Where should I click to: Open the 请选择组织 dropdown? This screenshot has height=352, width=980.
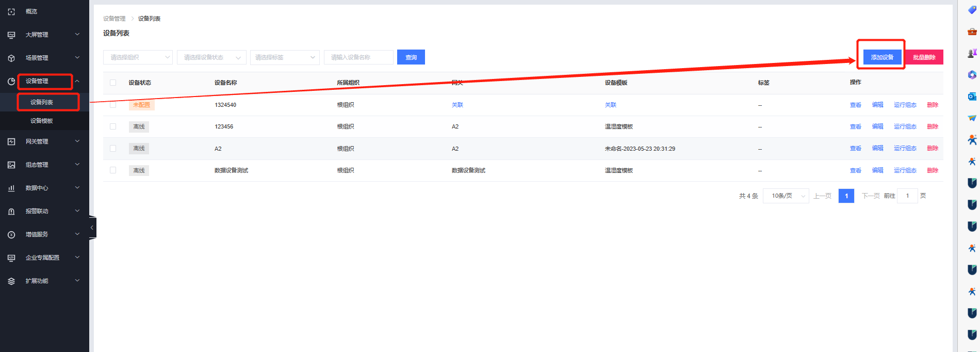tap(138, 57)
